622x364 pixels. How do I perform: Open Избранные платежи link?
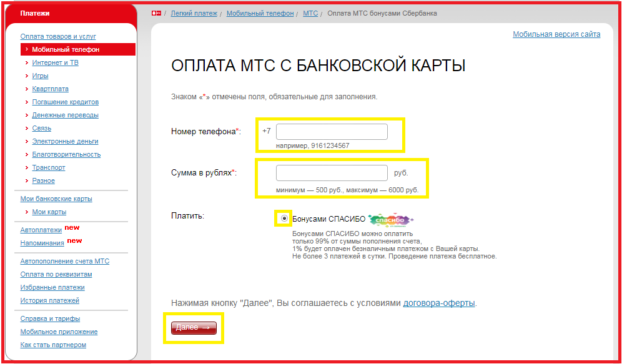tap(52, 287)
